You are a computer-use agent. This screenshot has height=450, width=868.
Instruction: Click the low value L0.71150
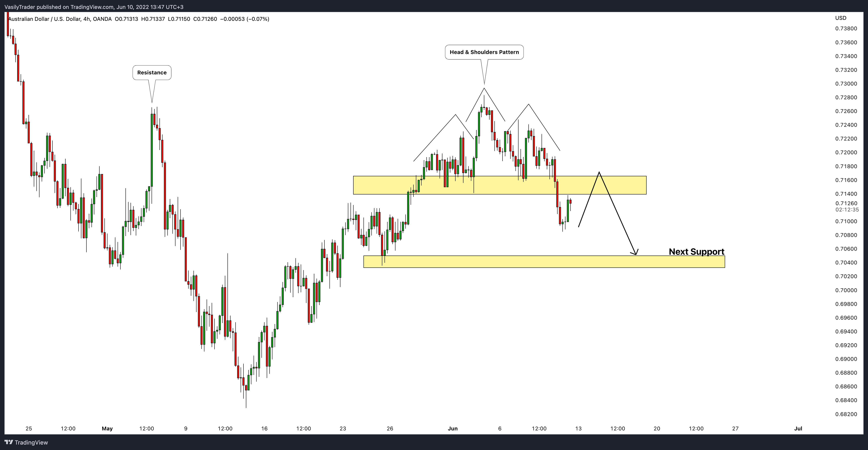click(x=179, y=19)
